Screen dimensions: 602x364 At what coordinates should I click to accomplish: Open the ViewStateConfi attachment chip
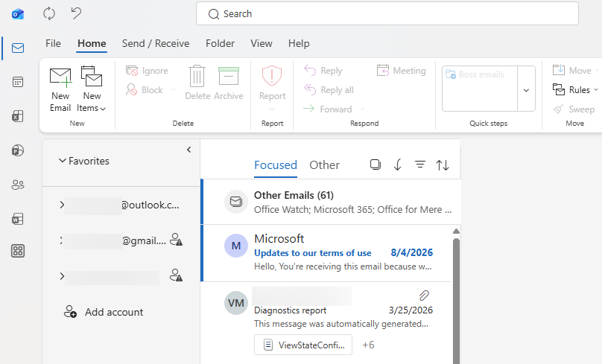click(303, 345)
